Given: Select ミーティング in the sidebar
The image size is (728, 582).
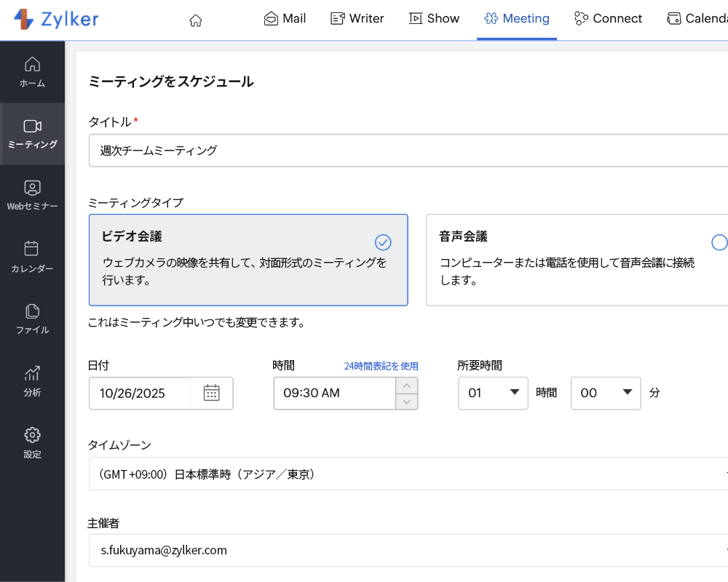Looking at the screenshot, I should pos(32,134).
